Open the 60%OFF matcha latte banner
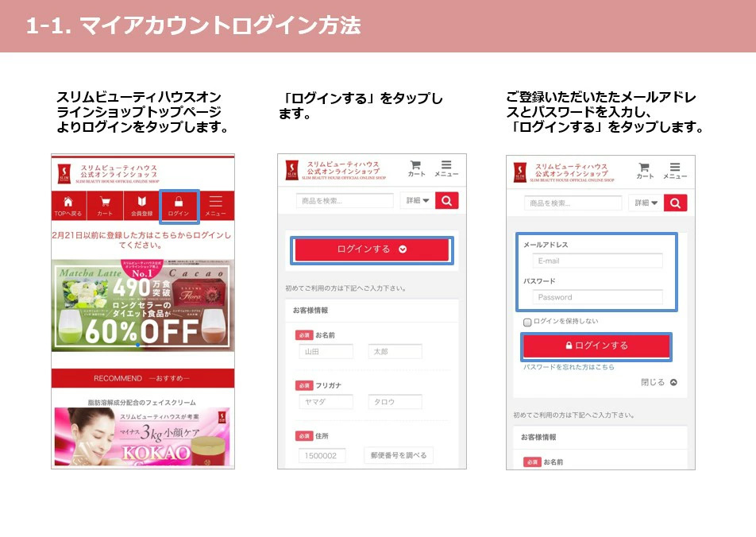This screenshot has width=756, height=537. [142, 305]
